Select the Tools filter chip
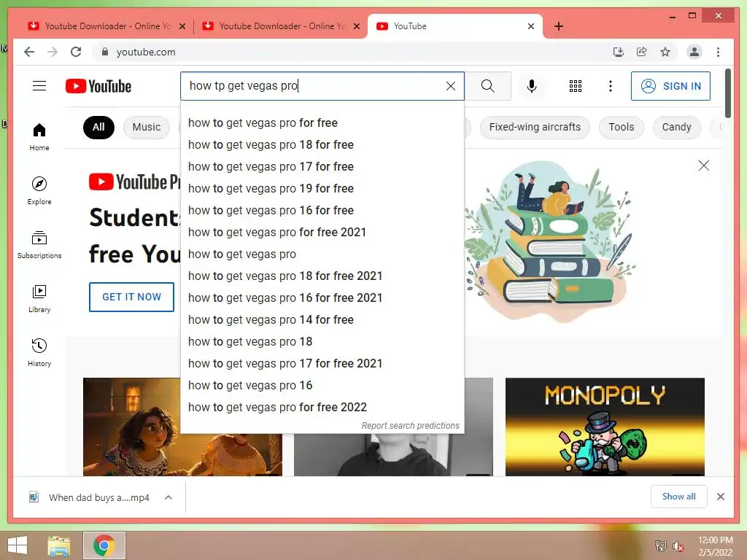The image size is (747, 560). pos(622,127)
